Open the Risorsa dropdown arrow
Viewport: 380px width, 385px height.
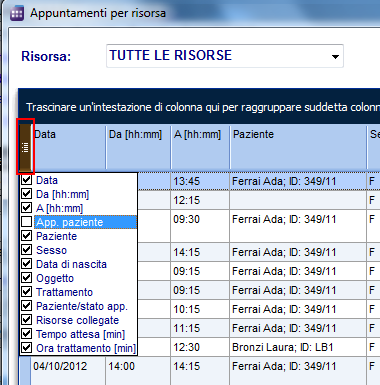pyautogui.click(x=335, y=56)
